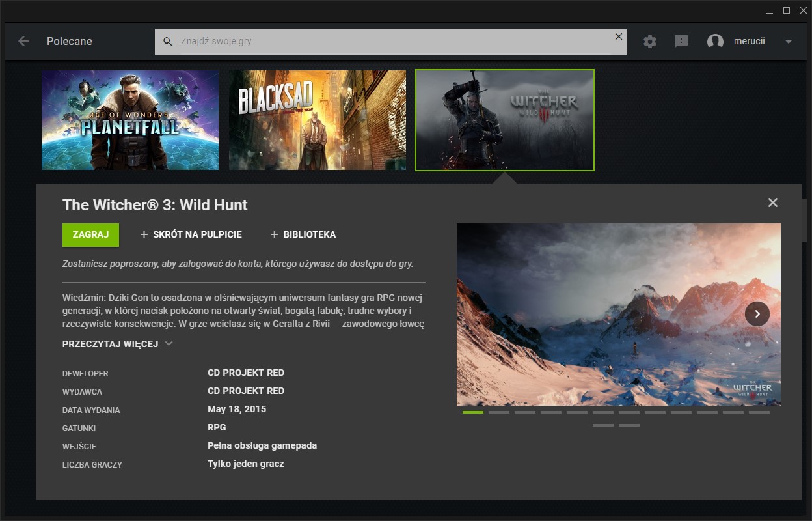Jump to the last indicator dash in bottom row

[629, 425]
